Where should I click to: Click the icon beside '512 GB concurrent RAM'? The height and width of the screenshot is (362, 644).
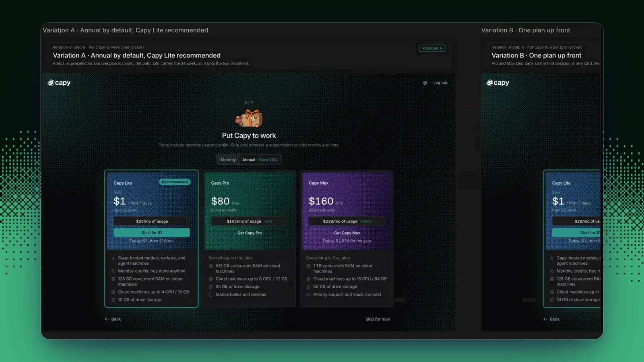(x=211, y=266)
